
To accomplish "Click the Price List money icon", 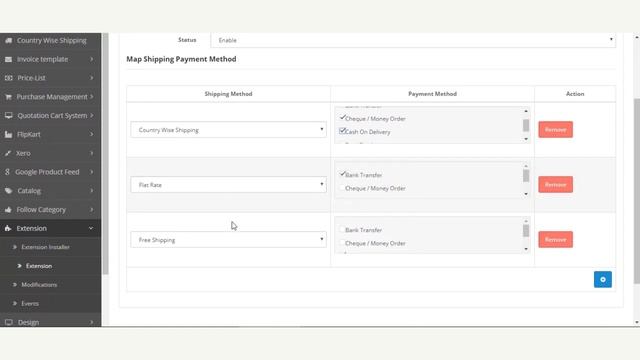I will [x=9, y=78].
